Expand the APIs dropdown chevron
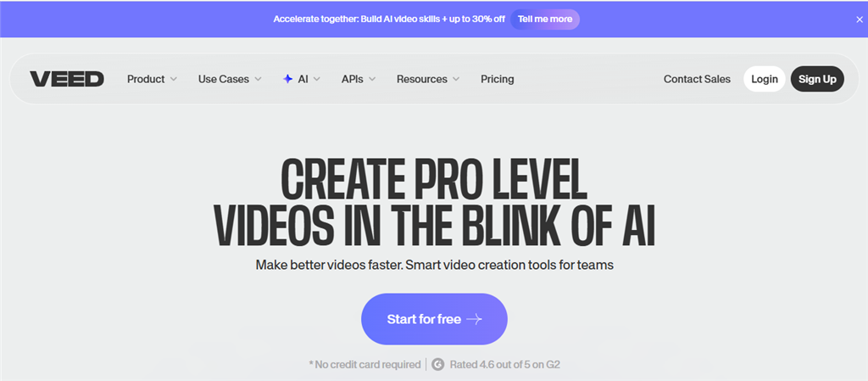 [372, 79]
